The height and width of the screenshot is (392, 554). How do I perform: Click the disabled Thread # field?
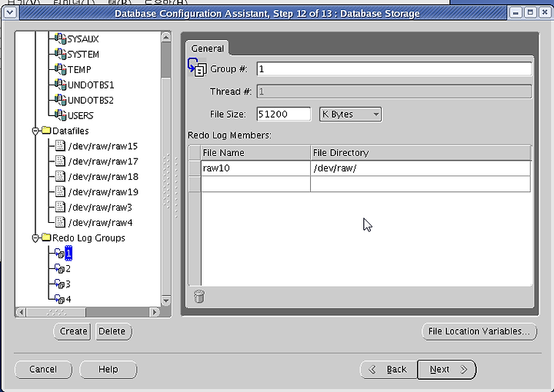click(x=394, y=91)
